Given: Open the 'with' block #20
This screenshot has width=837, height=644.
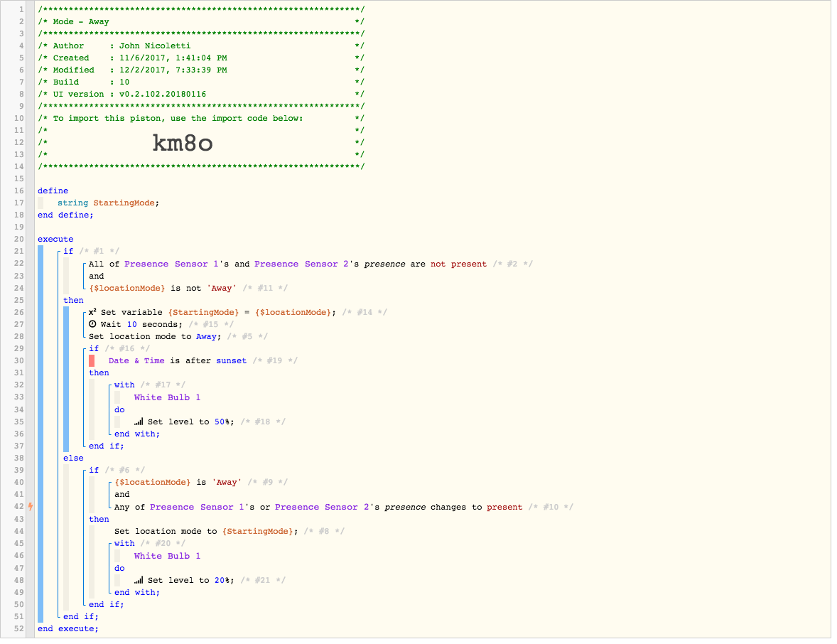Looking at the screenshot, I should pos(124,543).
